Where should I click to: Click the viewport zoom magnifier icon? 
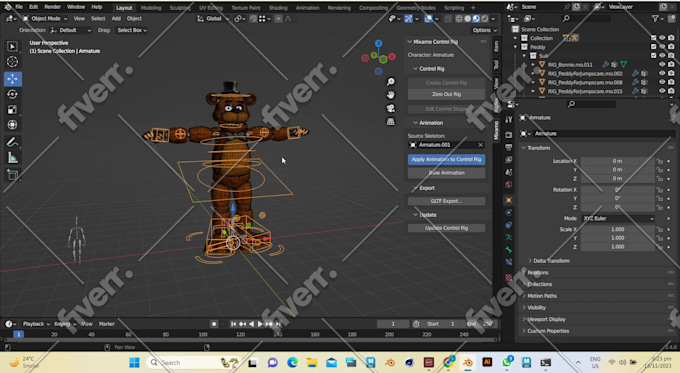point(391,82)
